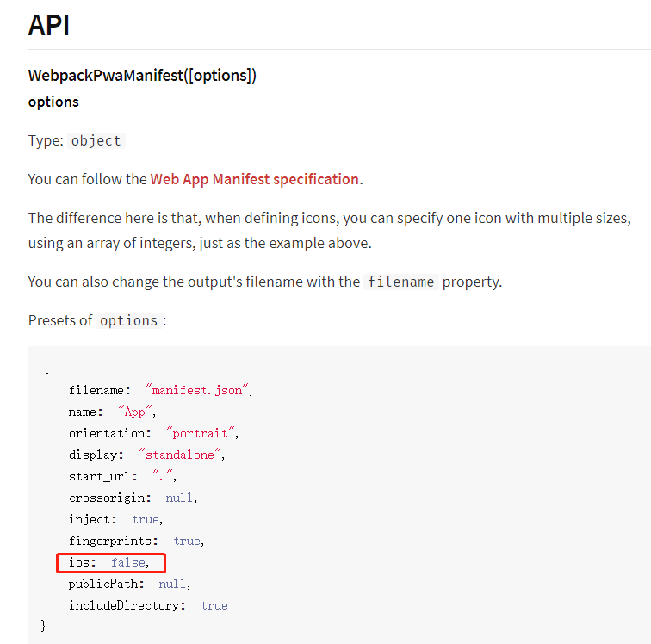This screenshot has width=651, height=644.
Task: Click the inject true value
Action: click(146, 519)
